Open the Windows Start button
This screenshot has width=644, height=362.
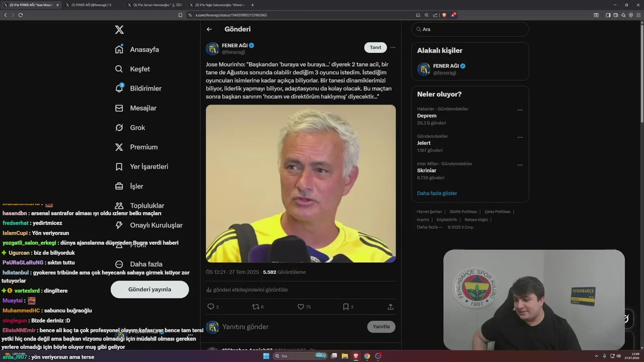pos(266,356)
